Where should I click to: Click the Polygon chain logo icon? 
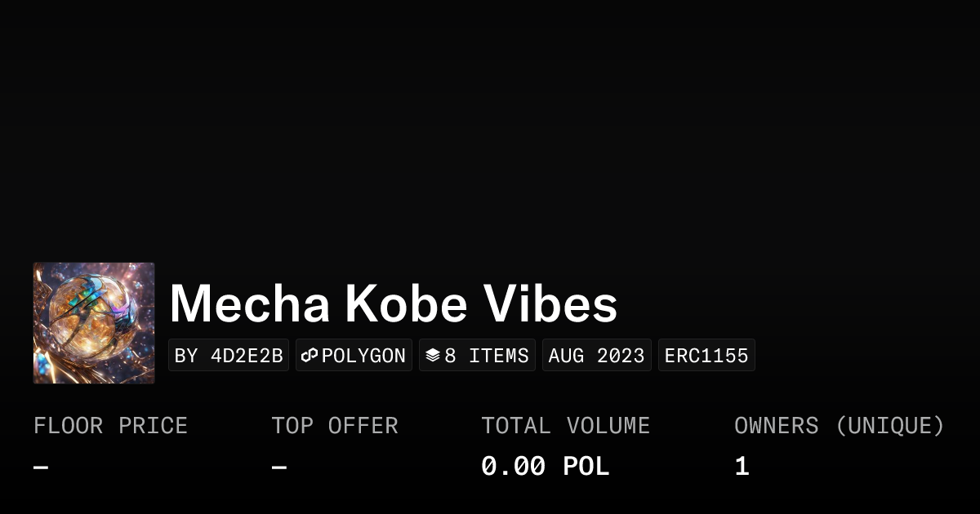[310, 356]
